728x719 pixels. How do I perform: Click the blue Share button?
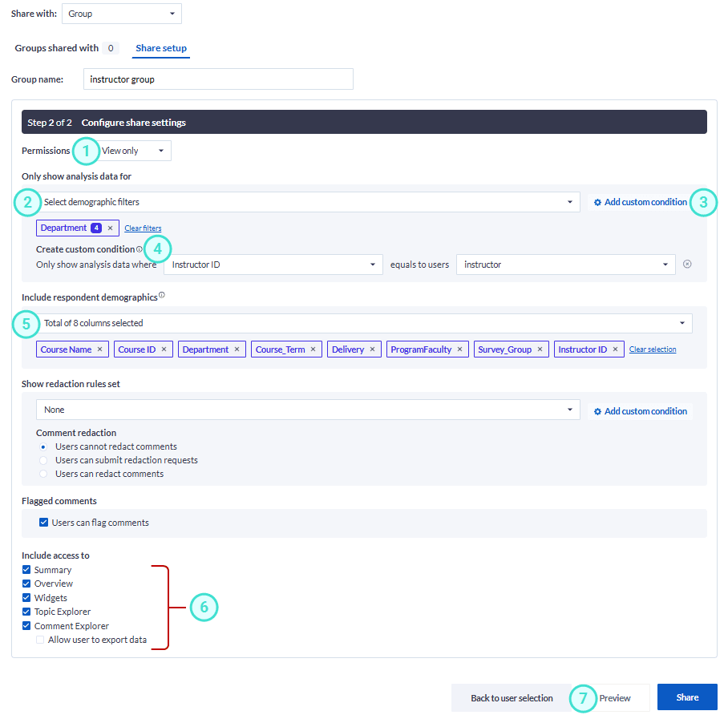(x=687, y=697)
